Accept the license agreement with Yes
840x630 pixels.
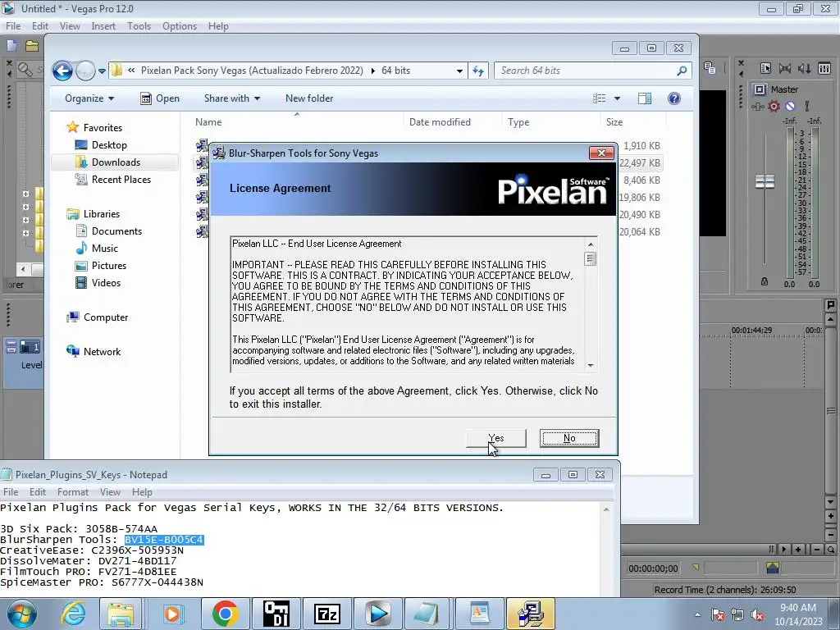coord(496,438)
